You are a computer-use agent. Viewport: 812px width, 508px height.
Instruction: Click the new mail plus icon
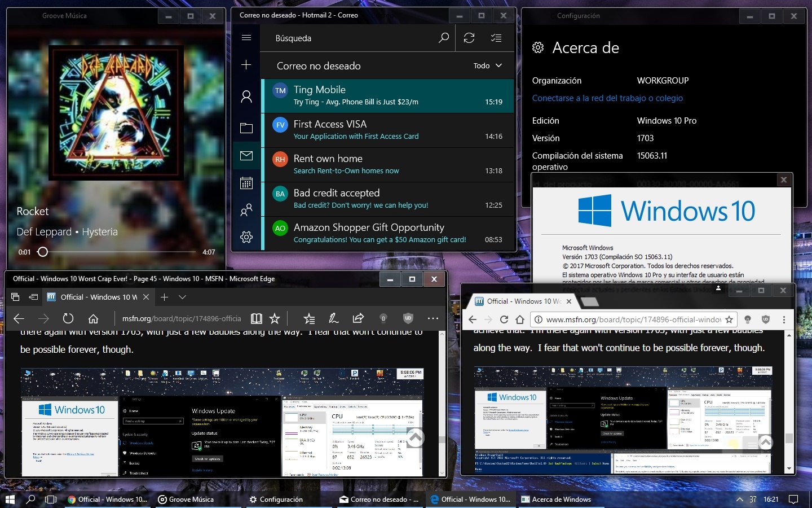246,65
